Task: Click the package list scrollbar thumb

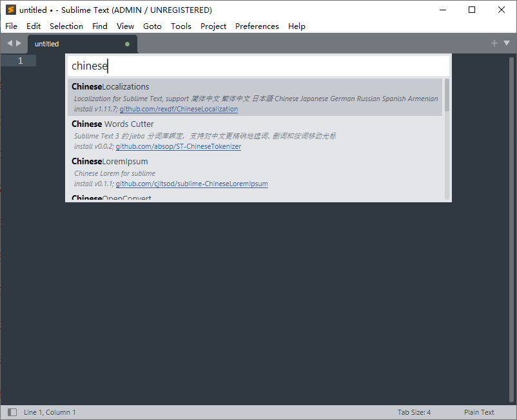Action: click(447, 95)
